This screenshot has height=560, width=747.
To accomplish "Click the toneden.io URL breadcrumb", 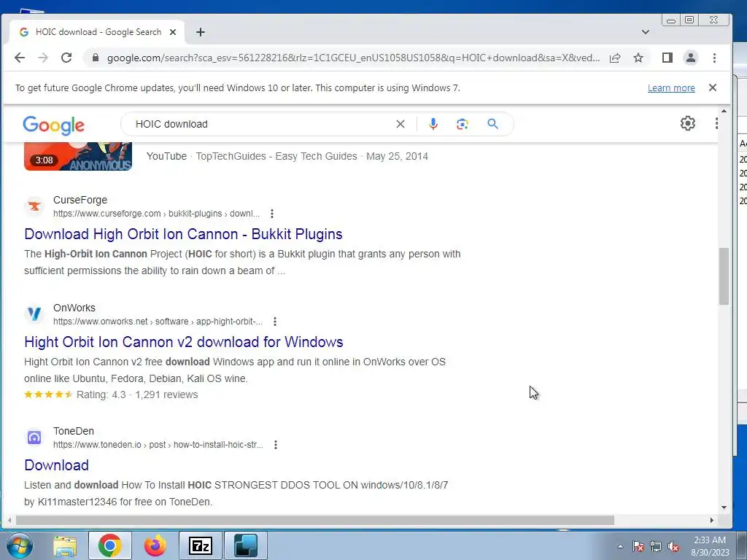I will coord(158,445).
